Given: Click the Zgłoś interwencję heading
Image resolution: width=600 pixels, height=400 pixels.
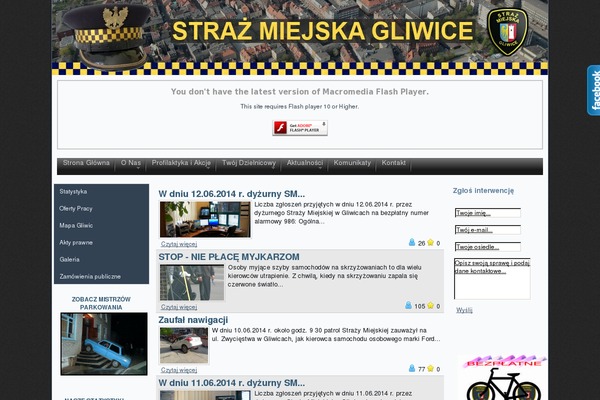Looking at the screenshot, I should 483,191.
